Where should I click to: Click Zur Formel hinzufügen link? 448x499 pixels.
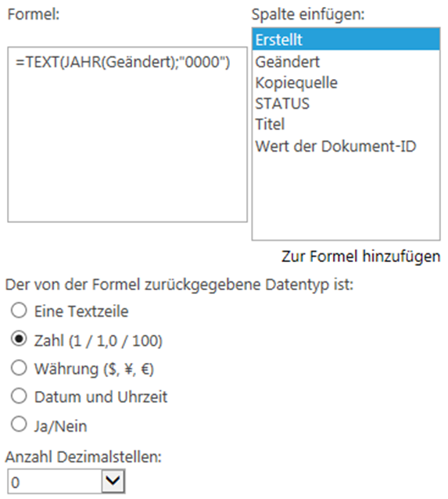tap(360, 257)
